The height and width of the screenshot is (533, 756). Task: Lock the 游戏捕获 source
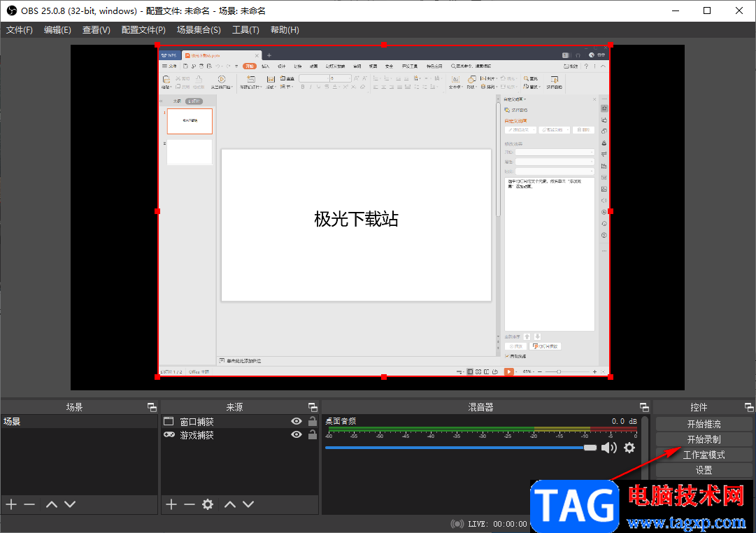coord(313,434)
